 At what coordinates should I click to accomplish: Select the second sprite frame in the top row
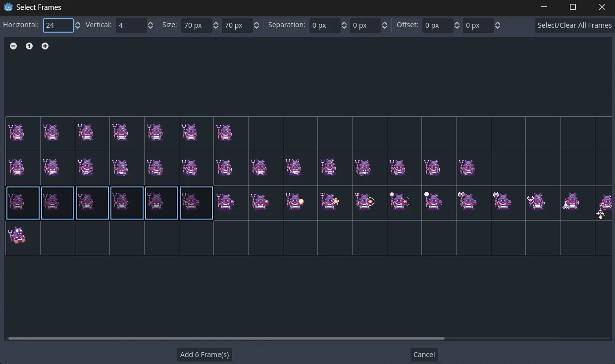(58, 134)
